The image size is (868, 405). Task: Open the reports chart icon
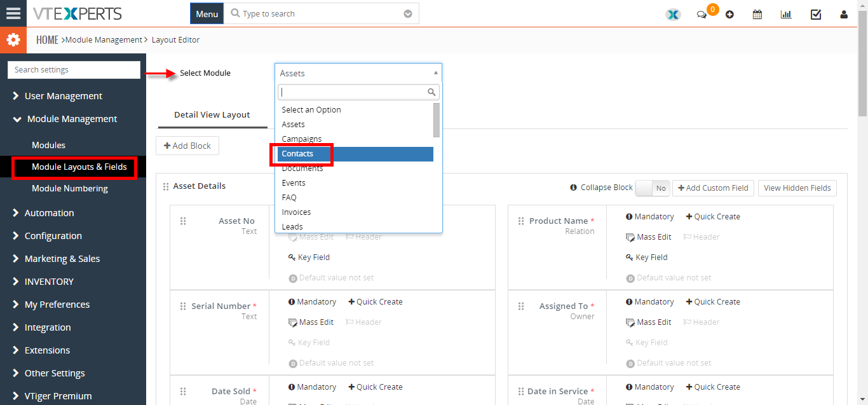coord(786,14)
